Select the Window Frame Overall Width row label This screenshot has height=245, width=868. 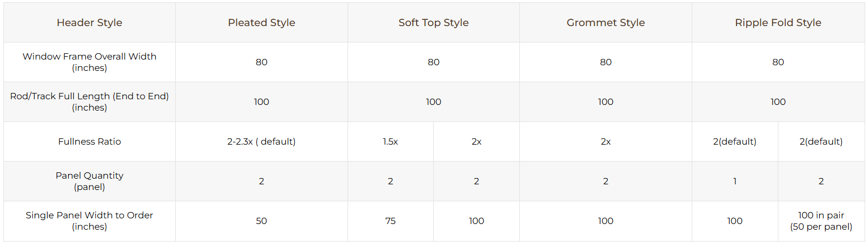90,62
